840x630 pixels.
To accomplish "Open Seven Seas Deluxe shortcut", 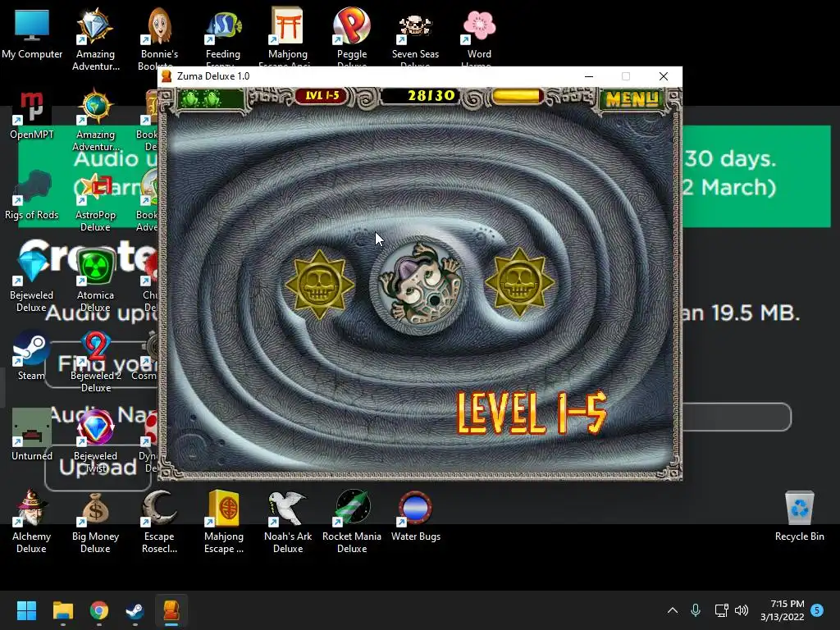I will pyautogui.click(x=415, y=39).
